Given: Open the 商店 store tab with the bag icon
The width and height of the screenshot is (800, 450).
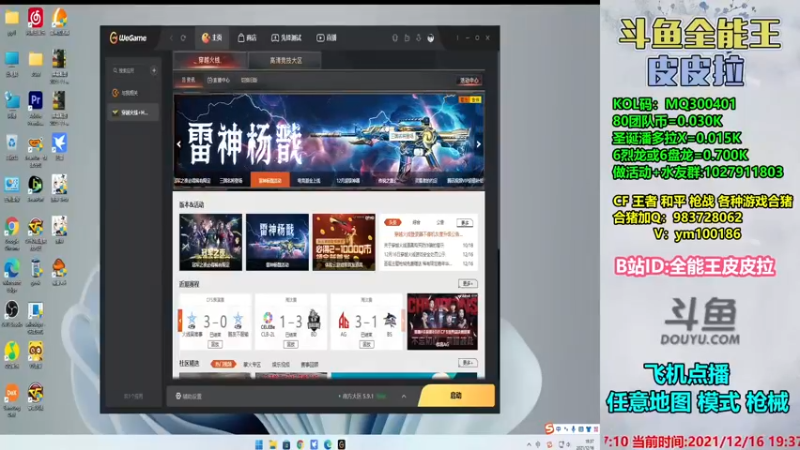Looking at the screenshot, I should pos(247,38).
